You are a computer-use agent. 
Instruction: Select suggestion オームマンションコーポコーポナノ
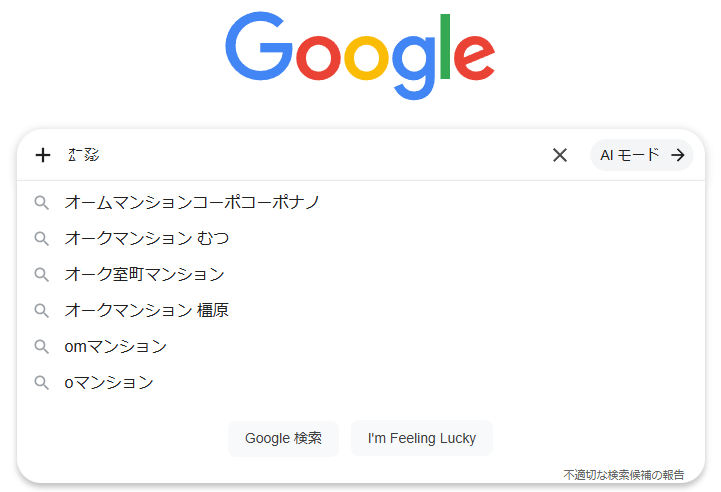pyautogui.click(x=192, y=202)
